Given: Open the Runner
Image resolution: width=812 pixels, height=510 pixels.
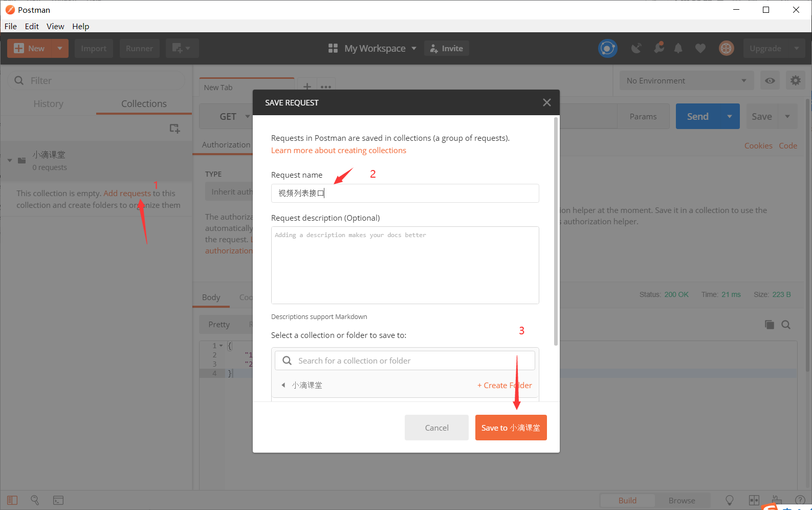Looking at the screenshot, I should click(x=139, y=48).
